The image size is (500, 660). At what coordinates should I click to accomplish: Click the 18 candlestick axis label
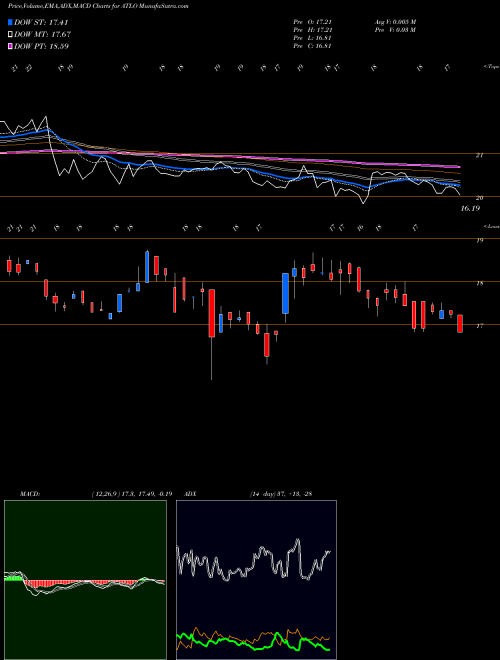tap(479, 283)
